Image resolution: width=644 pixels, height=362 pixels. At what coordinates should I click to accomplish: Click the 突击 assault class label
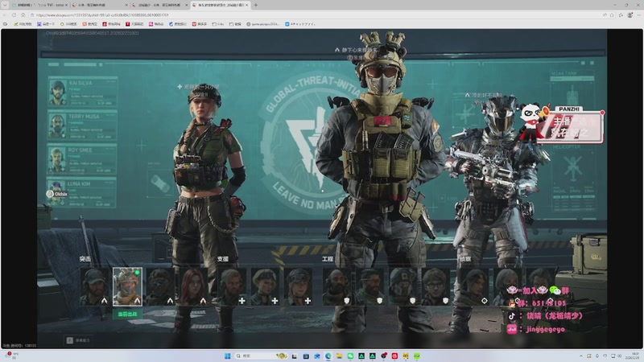[x=85, y=259]
